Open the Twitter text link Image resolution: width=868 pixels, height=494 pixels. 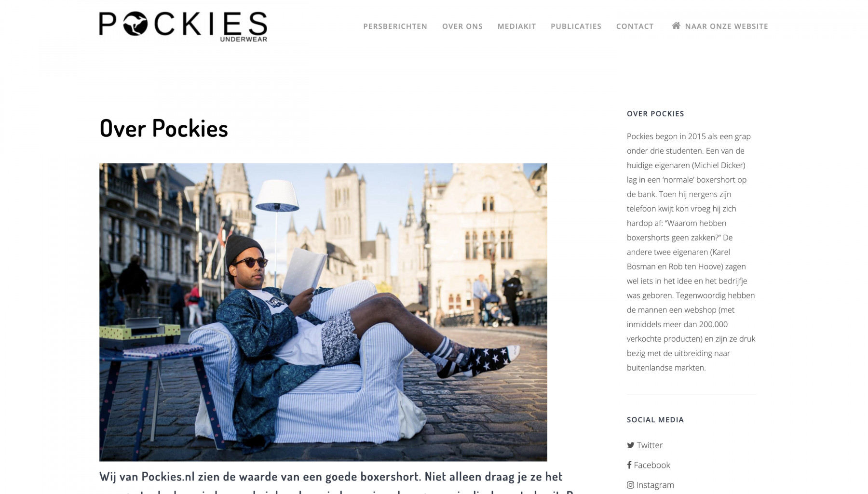coord(650,445)
